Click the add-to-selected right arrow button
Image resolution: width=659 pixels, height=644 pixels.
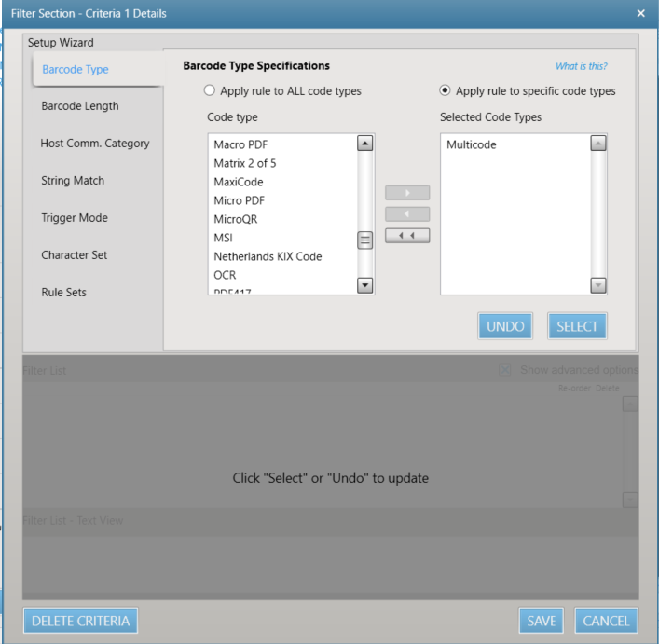tap(407, 193)
